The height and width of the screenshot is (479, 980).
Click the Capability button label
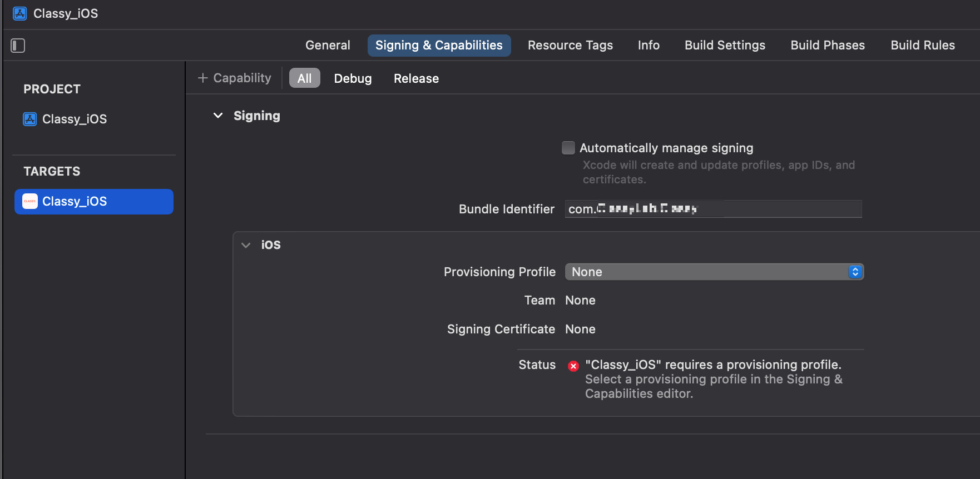click(242, 78)
